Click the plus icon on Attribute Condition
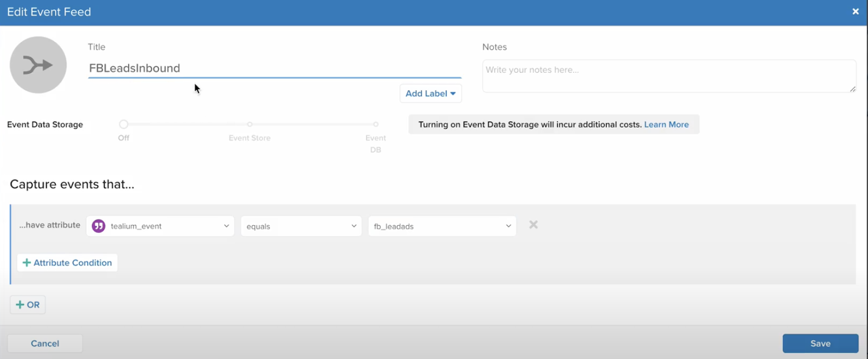 pyautogui.click(x=26, y=263)
